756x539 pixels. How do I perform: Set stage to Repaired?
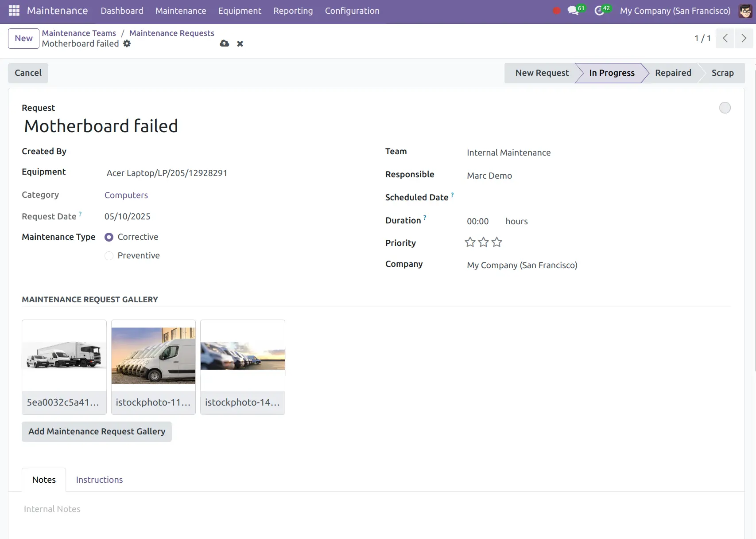[673, 73]
